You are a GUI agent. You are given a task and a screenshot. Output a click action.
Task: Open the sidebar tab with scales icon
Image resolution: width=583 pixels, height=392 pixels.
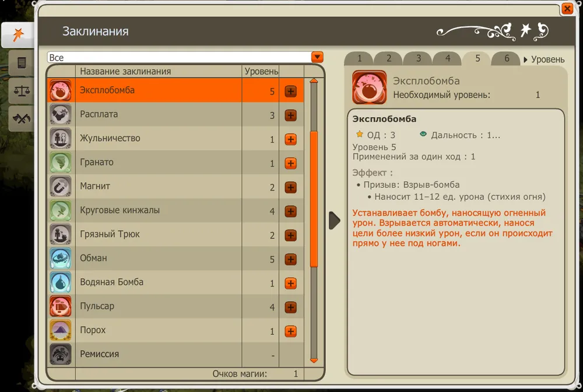tap(21, 90)
